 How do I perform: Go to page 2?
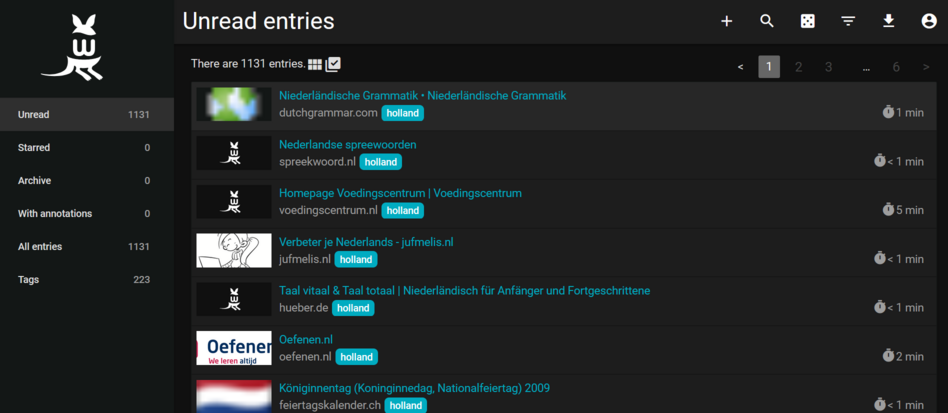pos(799,67)
